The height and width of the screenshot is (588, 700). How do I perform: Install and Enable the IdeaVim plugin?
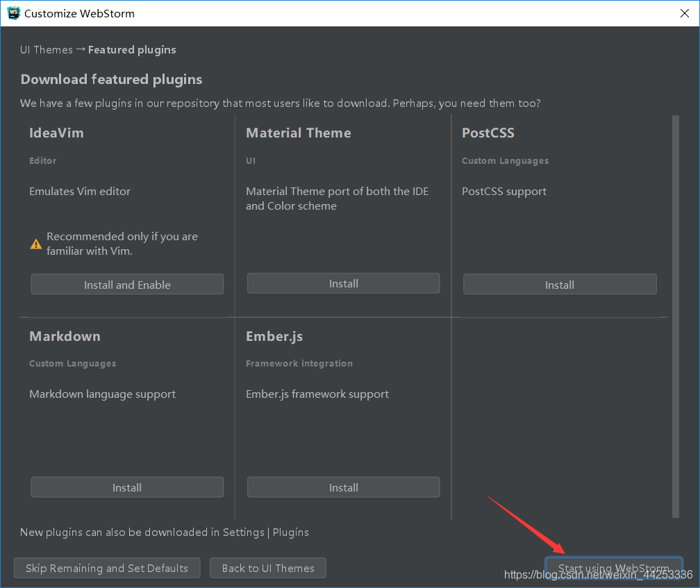click(x=127, y=285)
